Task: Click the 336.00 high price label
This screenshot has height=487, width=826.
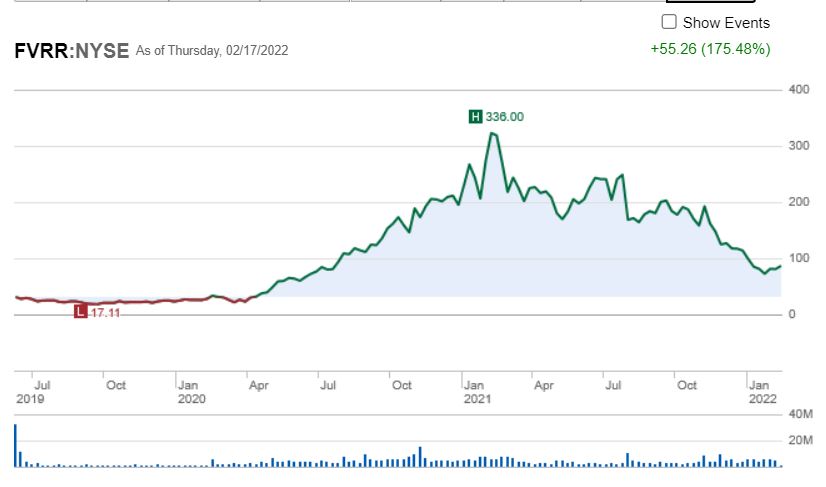Action: coord(504,116)
